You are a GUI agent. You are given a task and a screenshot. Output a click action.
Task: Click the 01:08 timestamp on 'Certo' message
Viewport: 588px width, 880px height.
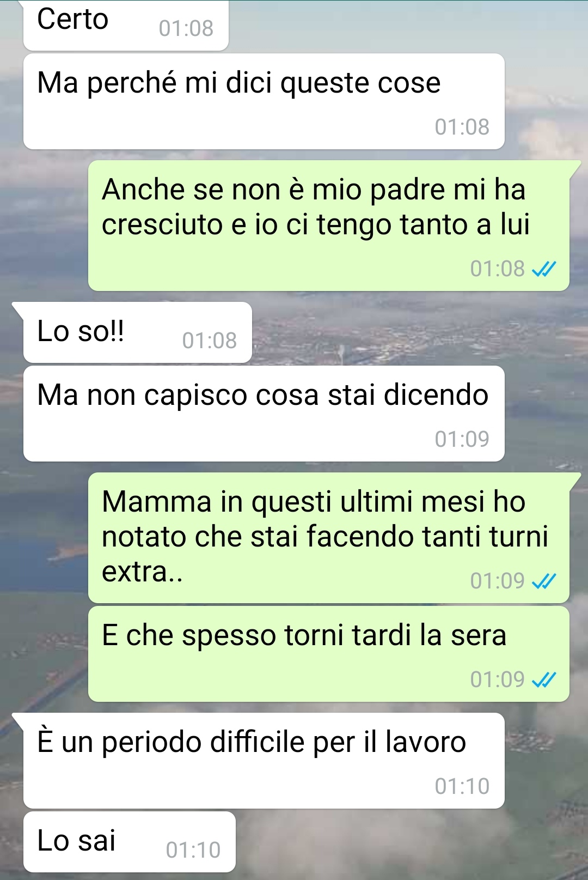(x=186, y=28)
